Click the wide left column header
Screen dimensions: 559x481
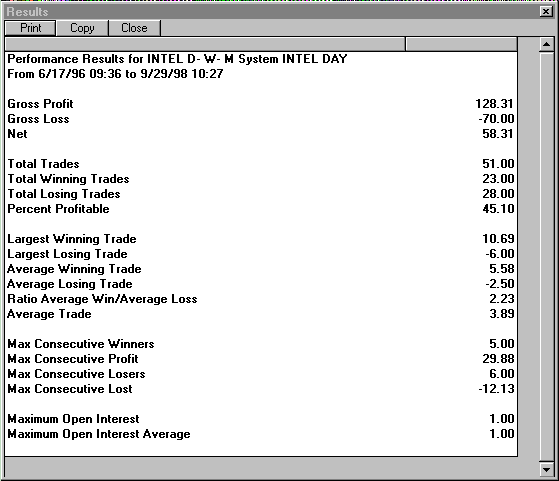click(205, 44)
